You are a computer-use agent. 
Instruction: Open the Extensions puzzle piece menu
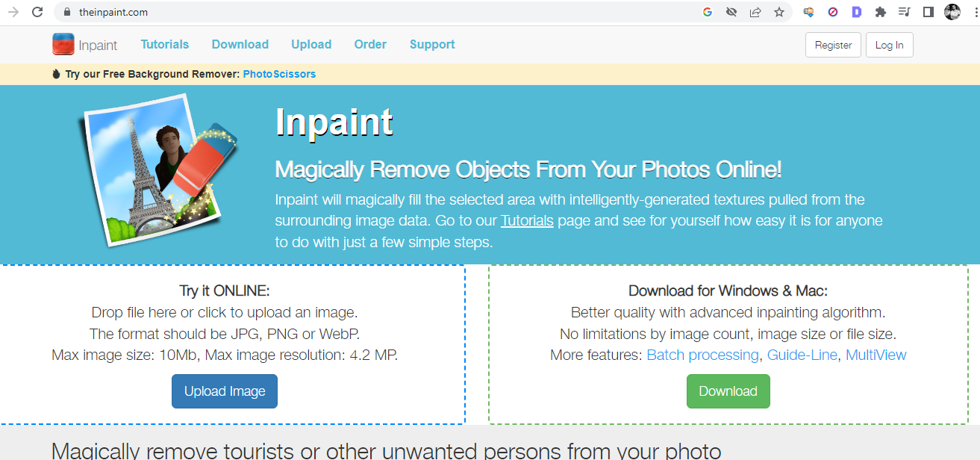click(x=881, y=12)
